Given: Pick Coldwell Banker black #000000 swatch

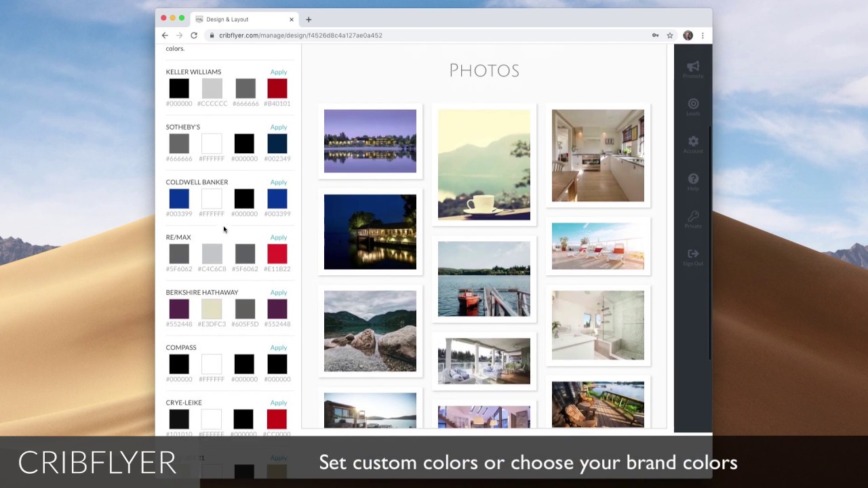Looking at the screenshot, I should point(244,199).
